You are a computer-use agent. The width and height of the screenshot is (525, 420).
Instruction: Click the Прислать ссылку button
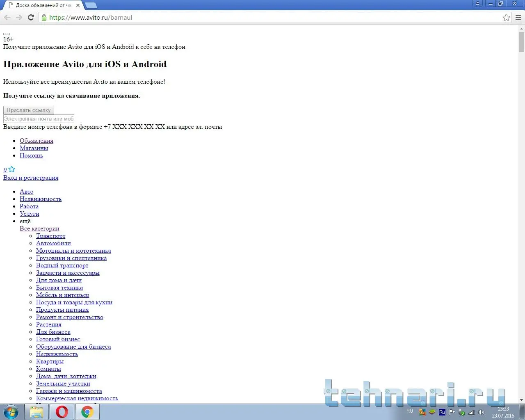click(29, 110)
